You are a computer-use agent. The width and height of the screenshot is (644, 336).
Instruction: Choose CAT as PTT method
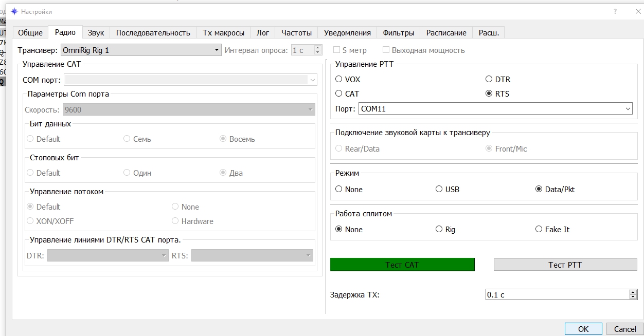tap(338, 94)
